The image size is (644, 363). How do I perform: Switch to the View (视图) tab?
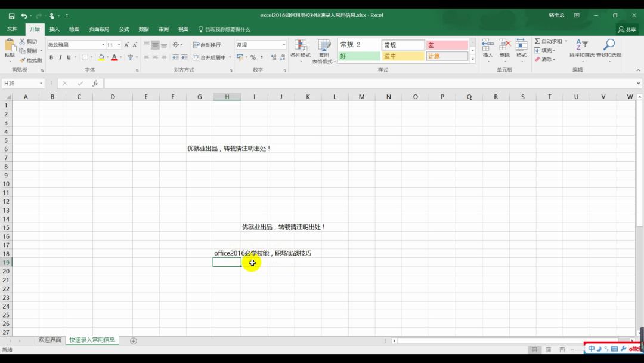click(x=183, y=29)
